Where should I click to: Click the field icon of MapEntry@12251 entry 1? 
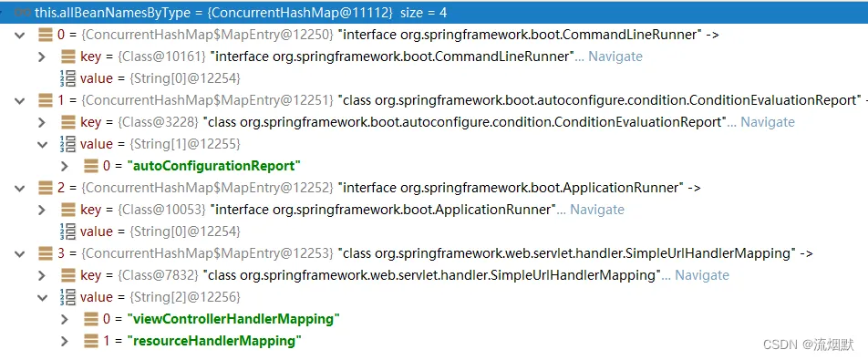(x=46, y=100)
